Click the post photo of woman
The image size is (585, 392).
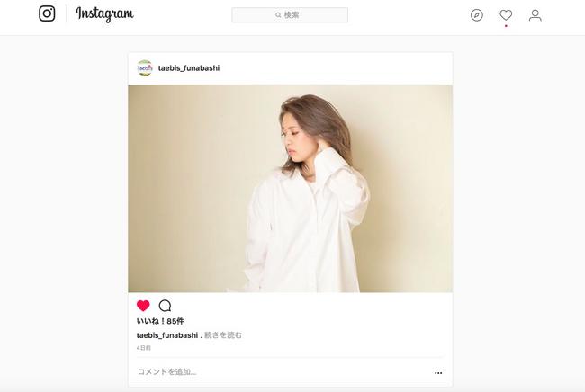point(291,189)
